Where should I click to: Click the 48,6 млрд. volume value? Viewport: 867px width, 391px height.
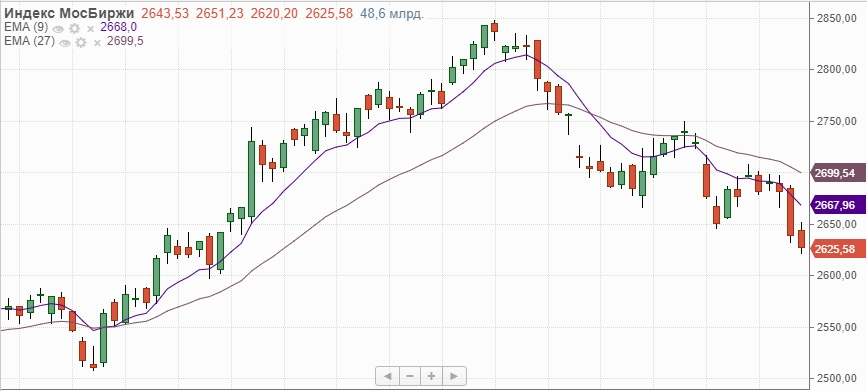click(392, 14)
